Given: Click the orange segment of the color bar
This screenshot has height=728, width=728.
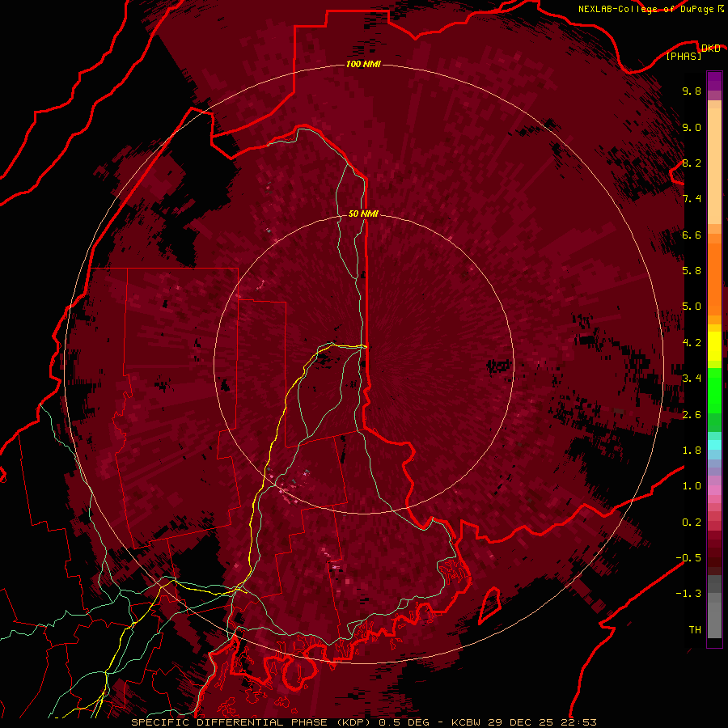Looking at the screenshot, I should pyautogui.click(x=714, y=278).
